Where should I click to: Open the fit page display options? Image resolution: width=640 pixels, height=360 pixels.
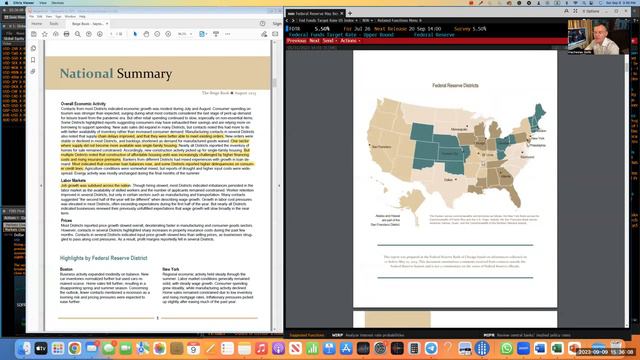pyautogui.click(x=203, y=34)
